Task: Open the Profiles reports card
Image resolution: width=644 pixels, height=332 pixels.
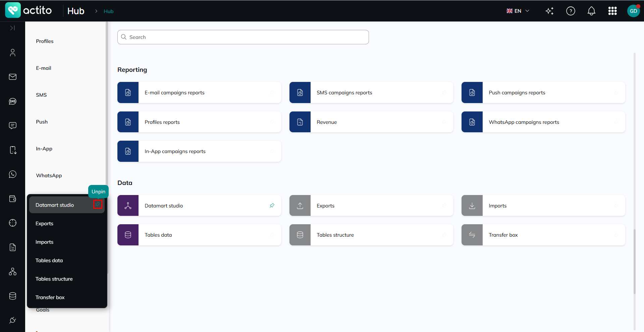Action: (199, 122)
